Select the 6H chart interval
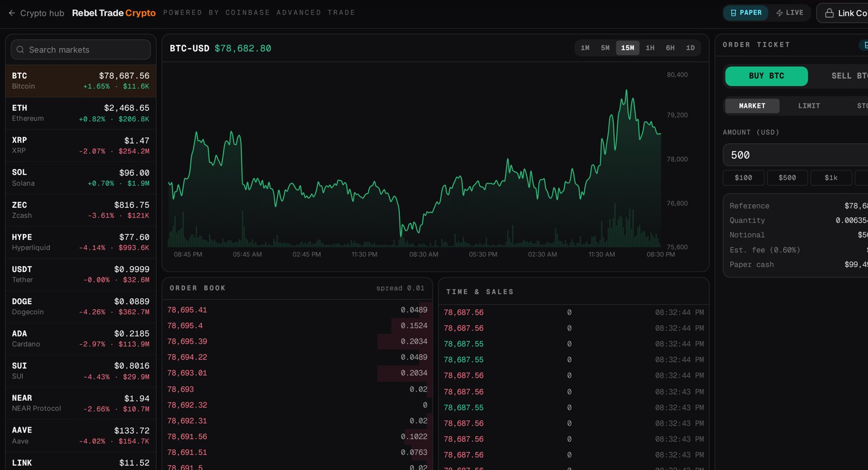Viewport: 868px width, 470px height. (x=671, y=48)
